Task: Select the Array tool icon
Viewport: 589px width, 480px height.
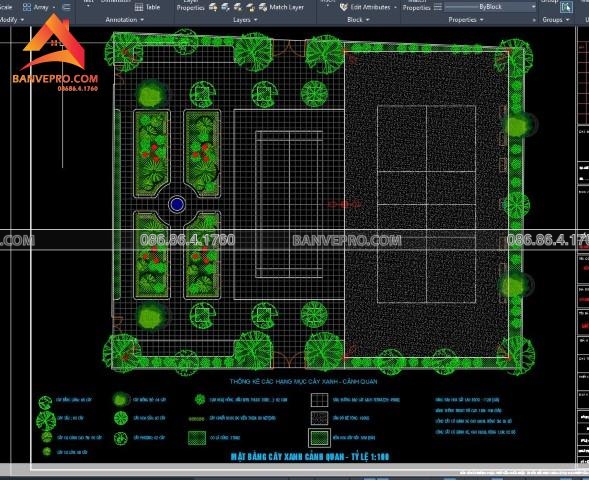Action: (x=27, y=7)
